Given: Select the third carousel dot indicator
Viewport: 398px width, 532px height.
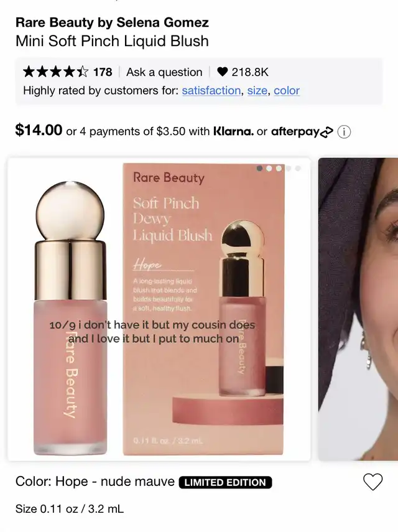Looking at the screenshot, I should click(x=279, y=168).
